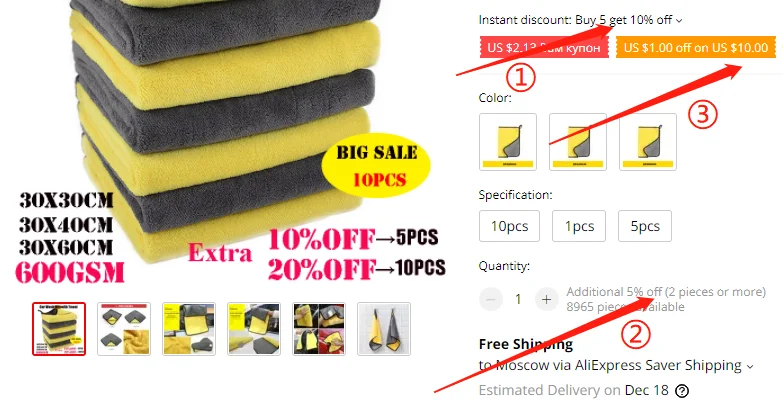View the fourth thumbnail with yellow towel closeup

tap(254, 329)
